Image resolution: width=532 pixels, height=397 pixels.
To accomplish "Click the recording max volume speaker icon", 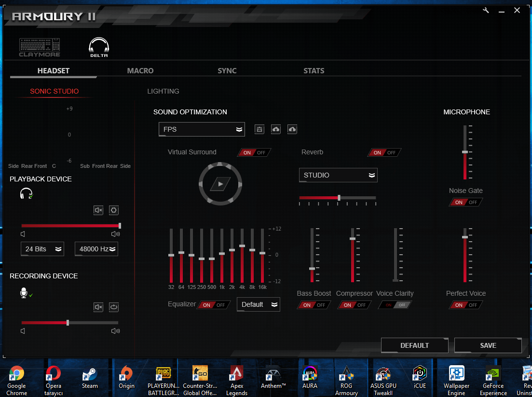I will point(115,331).
